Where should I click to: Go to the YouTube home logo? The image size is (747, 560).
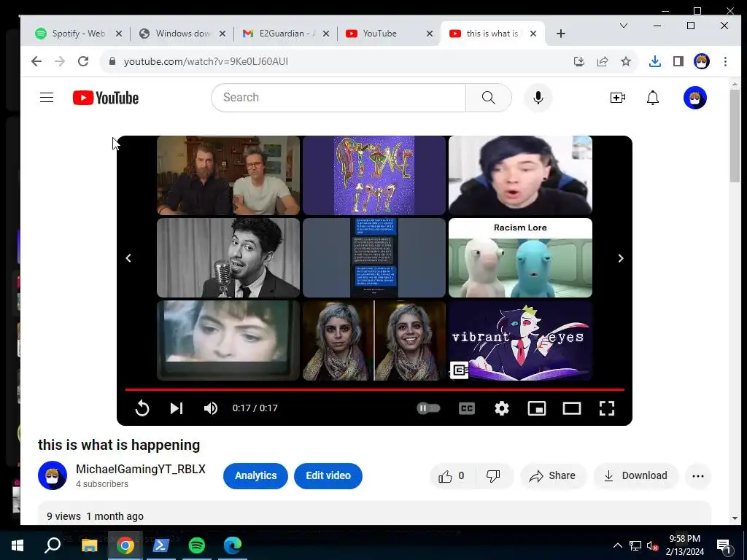106,98
